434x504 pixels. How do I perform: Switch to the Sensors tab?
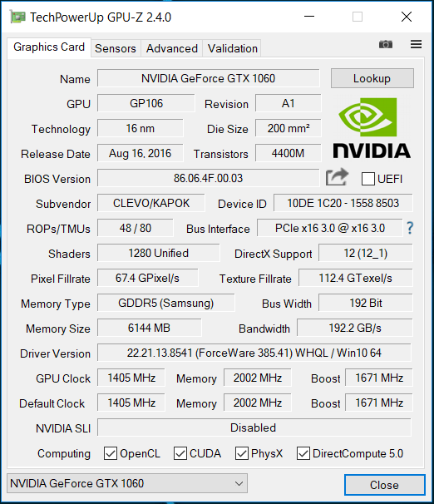point(116,48)
